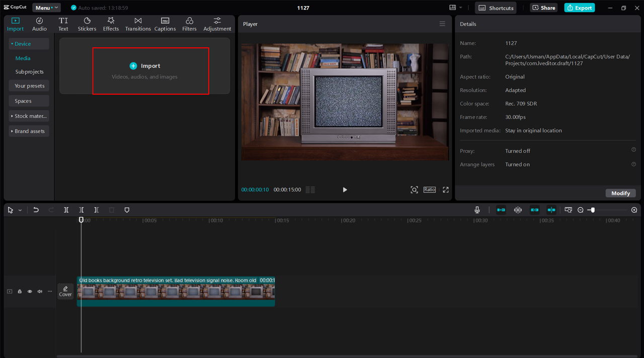Viewport: 644px width, 358px height.
Task: Lock the video track
Action: click(20, 292)
